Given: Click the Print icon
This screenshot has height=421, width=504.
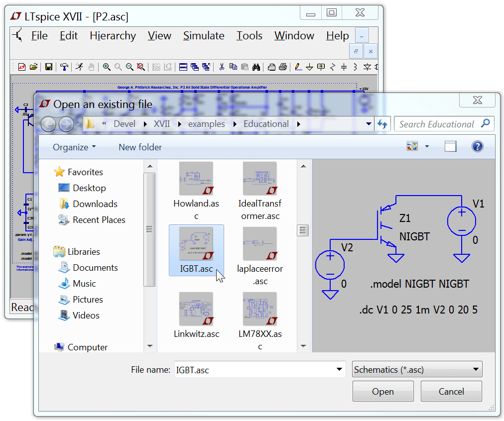Looking at the screenshot, I should click(283, 67).
